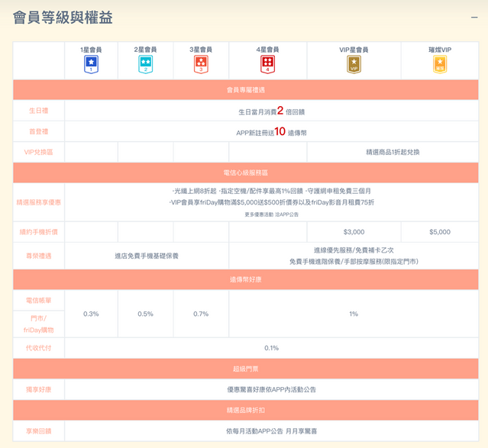Click the 首登禮 row label

(x=39, y=131)
